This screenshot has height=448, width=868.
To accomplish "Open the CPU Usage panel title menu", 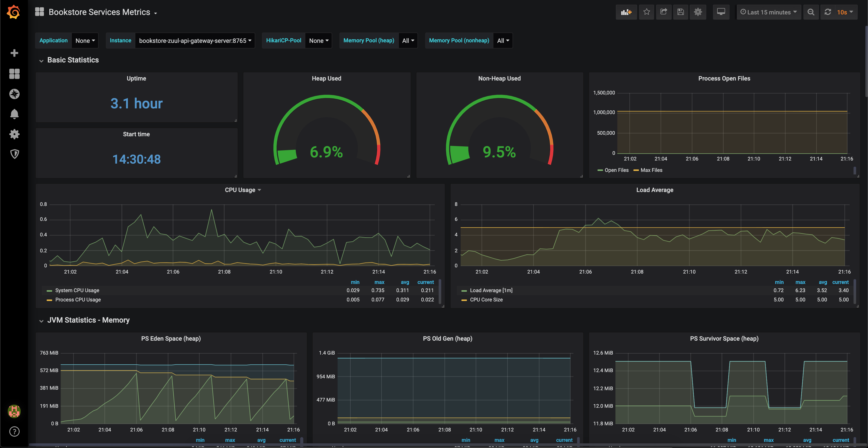I will point(243,190).
